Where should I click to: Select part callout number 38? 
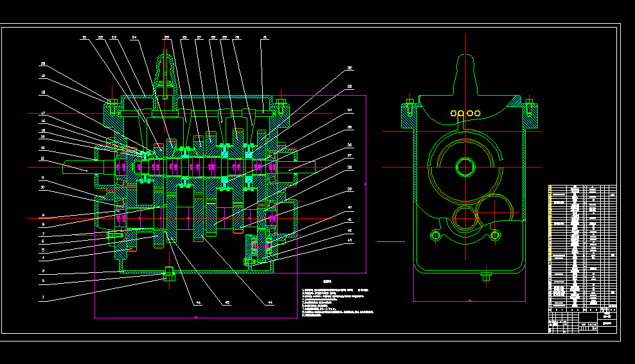pyautogui.click(x=350, y=167)
